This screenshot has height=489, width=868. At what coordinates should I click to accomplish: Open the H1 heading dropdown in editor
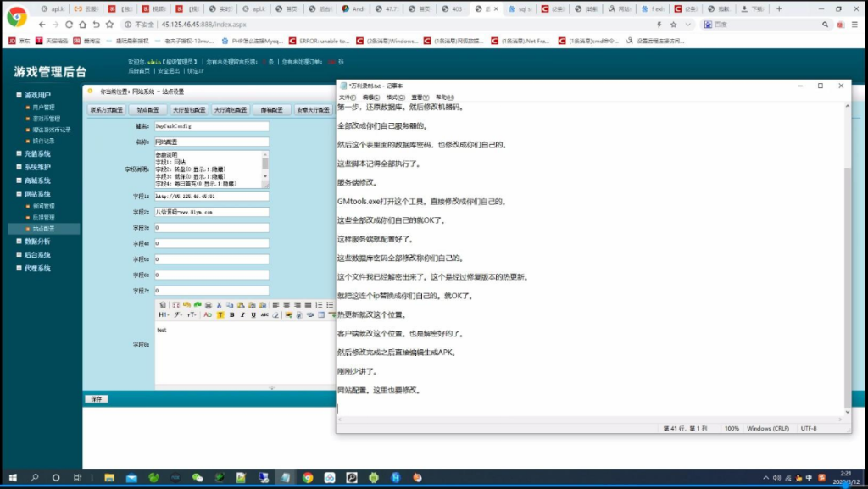click(x=164, y=315)
